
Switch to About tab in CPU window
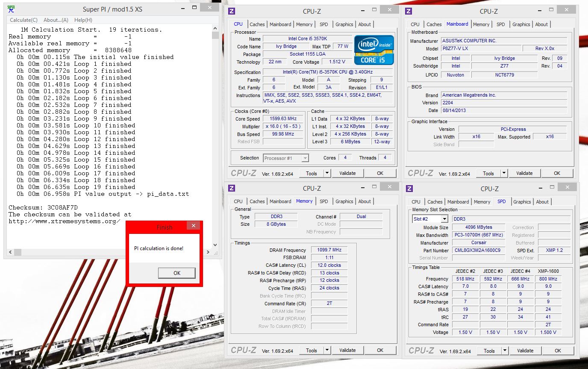click(x=365, y=24)
